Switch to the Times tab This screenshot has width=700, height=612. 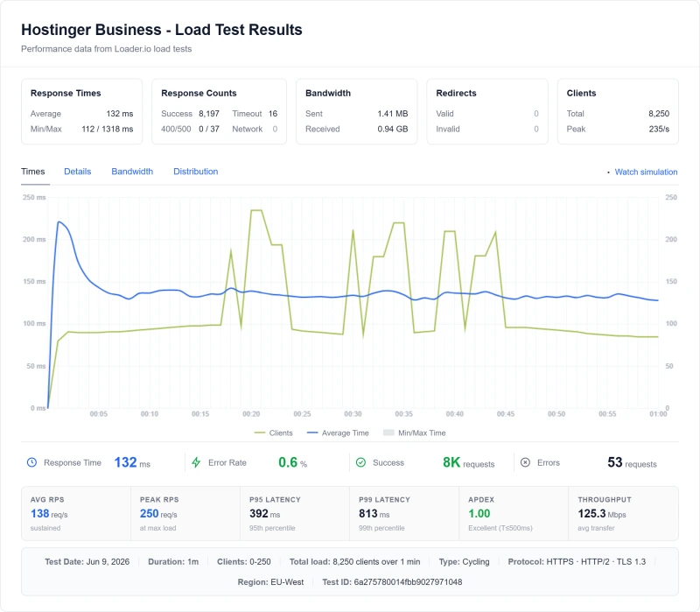33,172
